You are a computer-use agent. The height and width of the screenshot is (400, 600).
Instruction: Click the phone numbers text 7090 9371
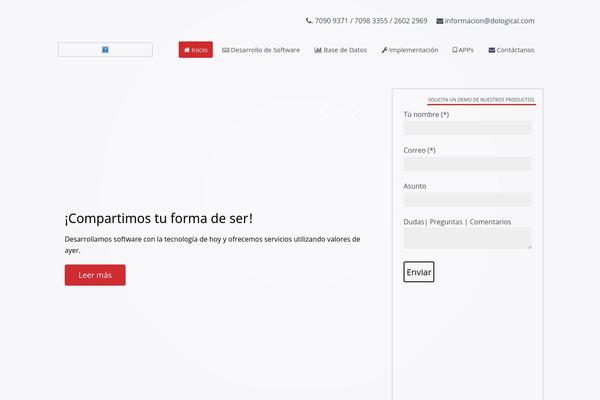[x=331, y=21]
